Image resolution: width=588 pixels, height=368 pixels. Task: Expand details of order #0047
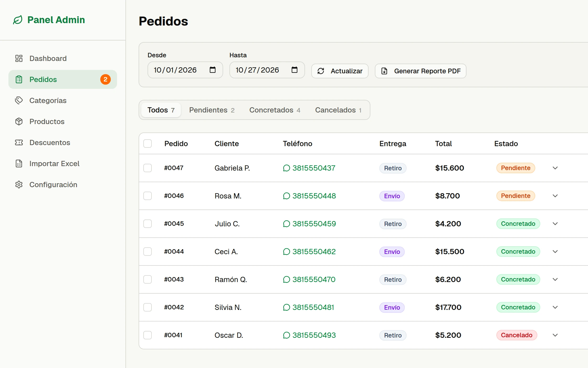point(555,168)
